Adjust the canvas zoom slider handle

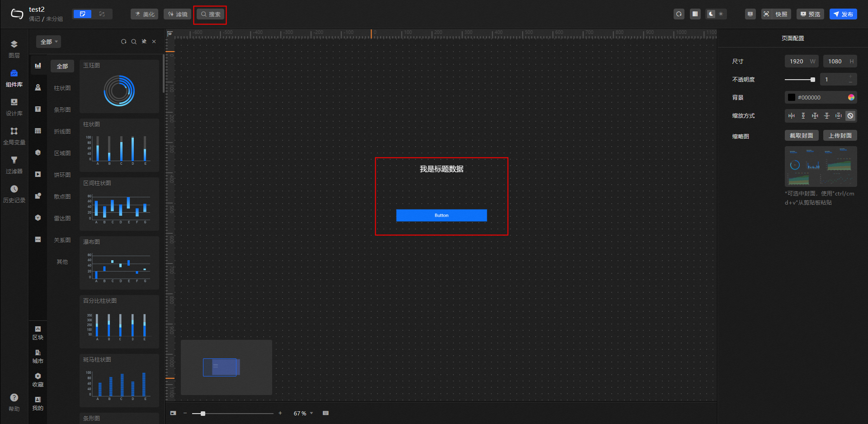[x=203, y=413]
